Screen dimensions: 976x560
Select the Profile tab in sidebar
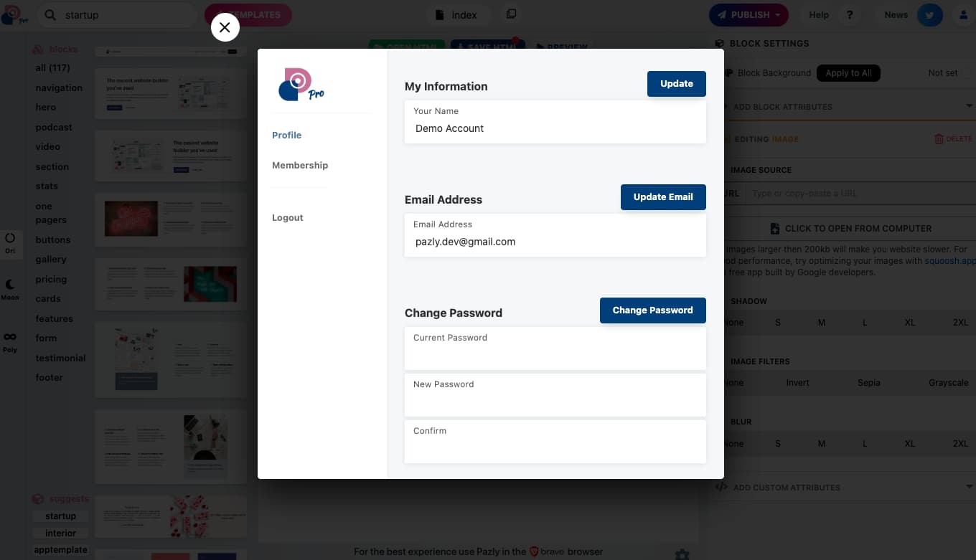click(x=286, y=135)
